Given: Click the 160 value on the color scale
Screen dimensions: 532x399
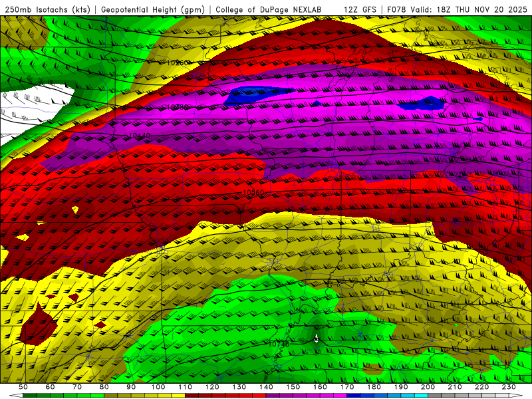Looking at the screenshot, I should (x=321, y=387).
